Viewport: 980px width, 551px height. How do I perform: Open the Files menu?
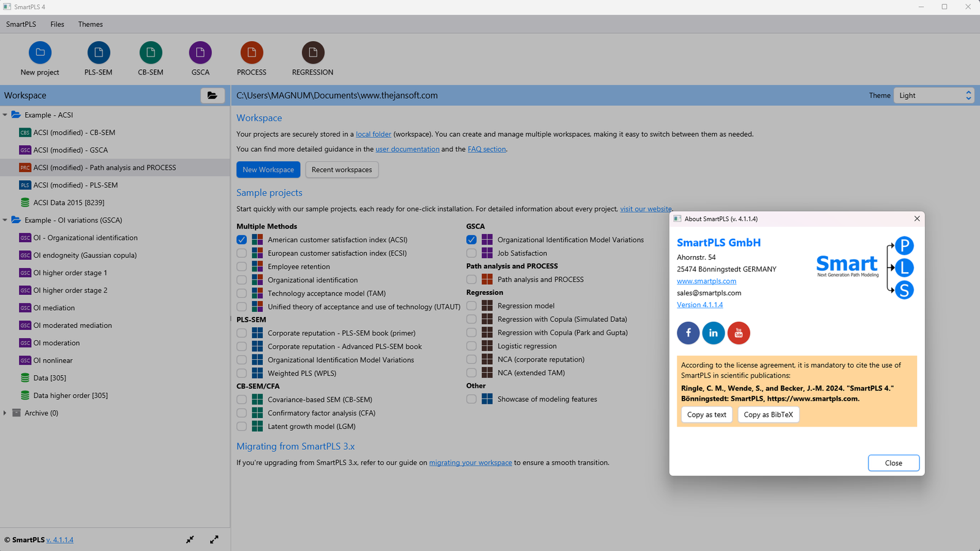coord(57,25)
